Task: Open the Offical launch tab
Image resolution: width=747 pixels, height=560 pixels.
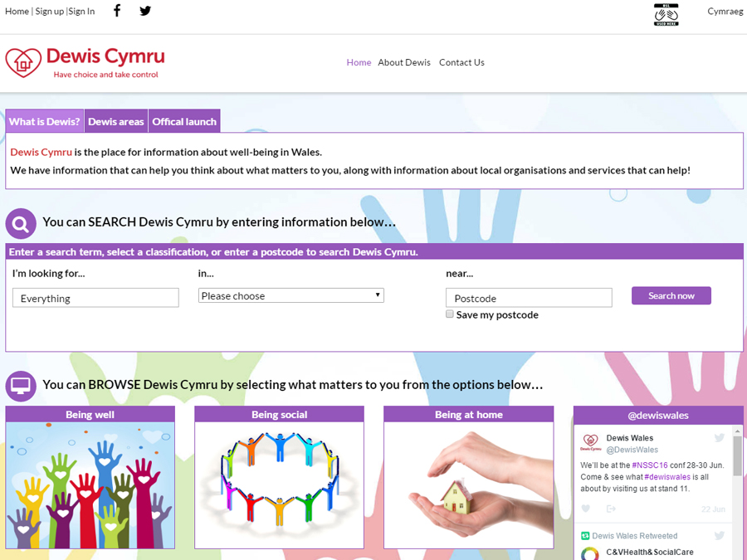Action: 184,121
